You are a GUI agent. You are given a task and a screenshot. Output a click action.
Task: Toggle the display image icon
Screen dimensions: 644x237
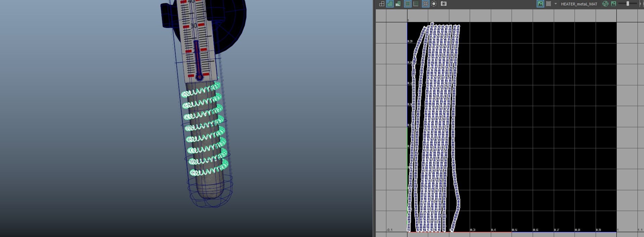click(540, 4)
